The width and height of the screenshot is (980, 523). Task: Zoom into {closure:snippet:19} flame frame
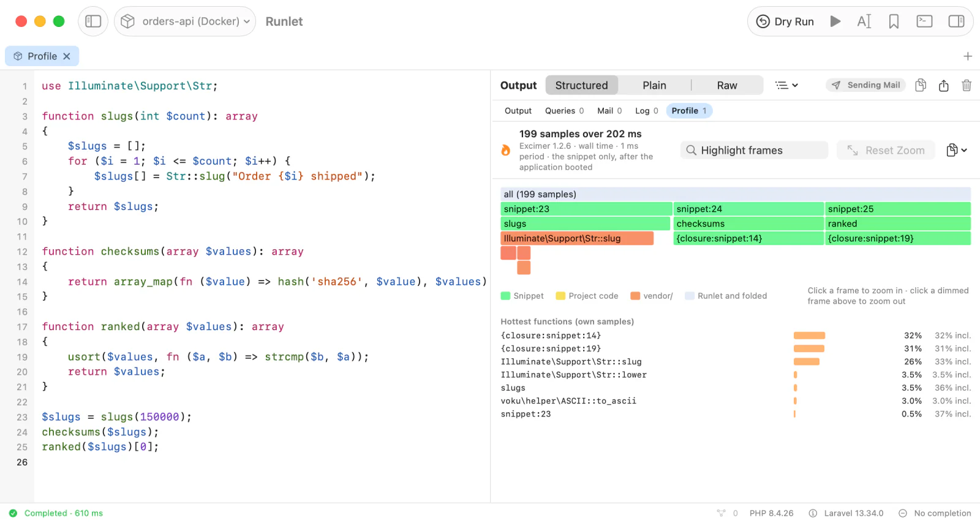point(898,238)
